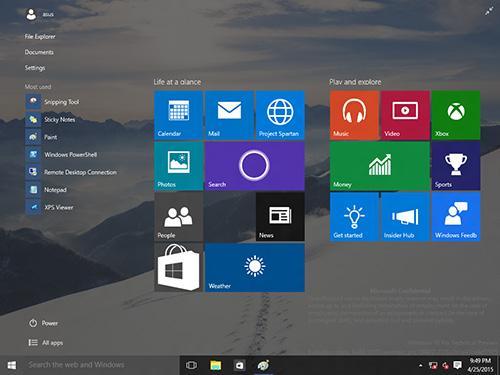Open the Music tile
Screen dimensions: 500x375
[354, 115]
